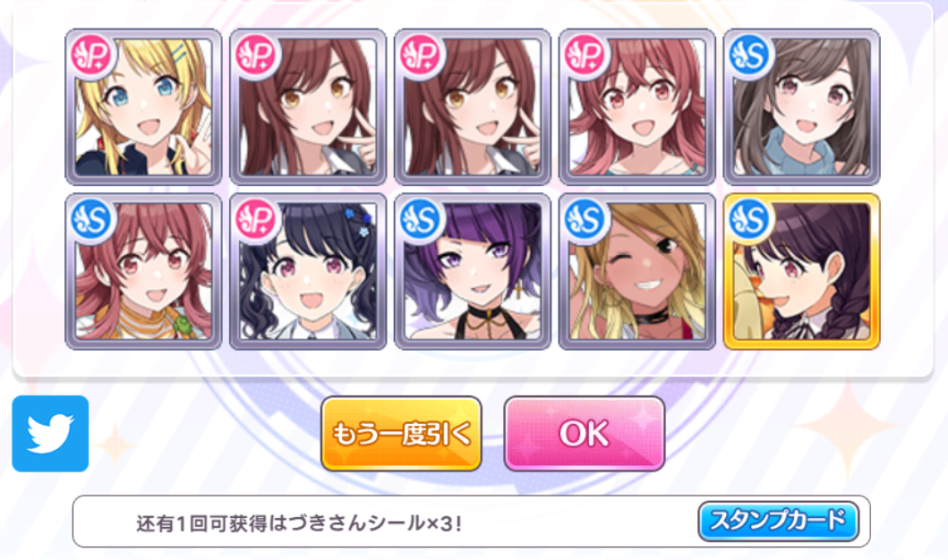Open the second brown-haired girl card in top row
The height and width of the screenshot is (560, 948).
pos(473,107)
